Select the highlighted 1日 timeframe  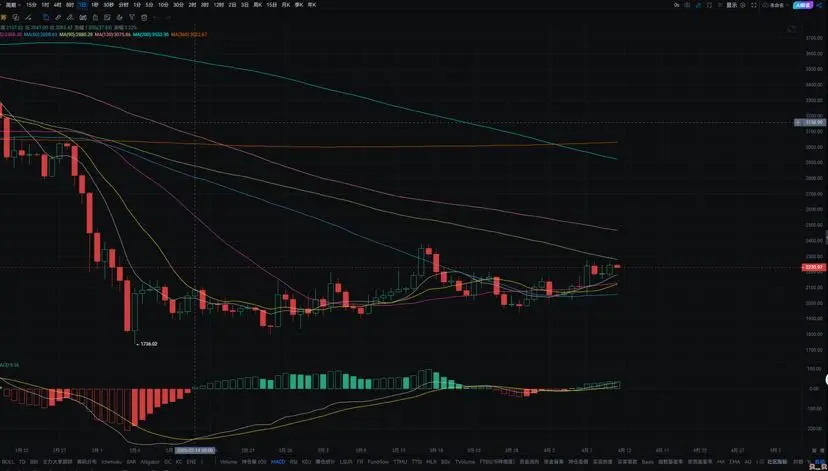pyautogui.click(x=82, y=5)
